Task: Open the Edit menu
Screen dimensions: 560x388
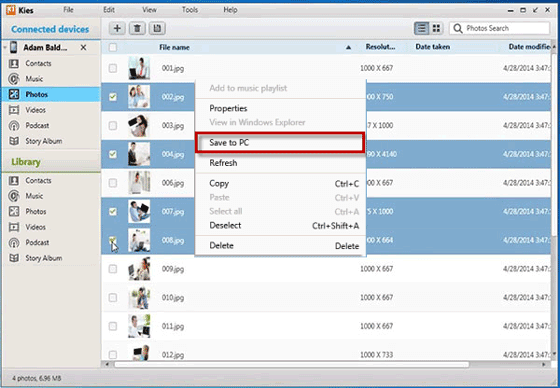Action: tap(109, 10)
